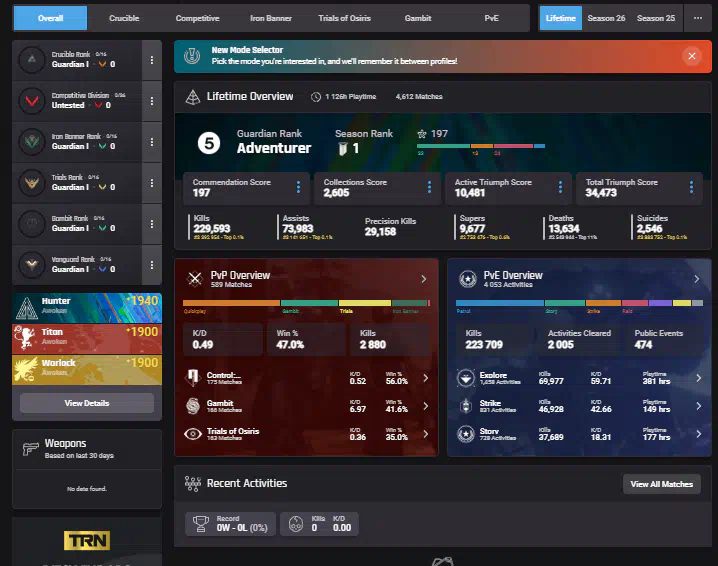The height and width of the screenshot is (566, 718).
Task: Open the Iron Banner tab
Action: coord(271,18)
